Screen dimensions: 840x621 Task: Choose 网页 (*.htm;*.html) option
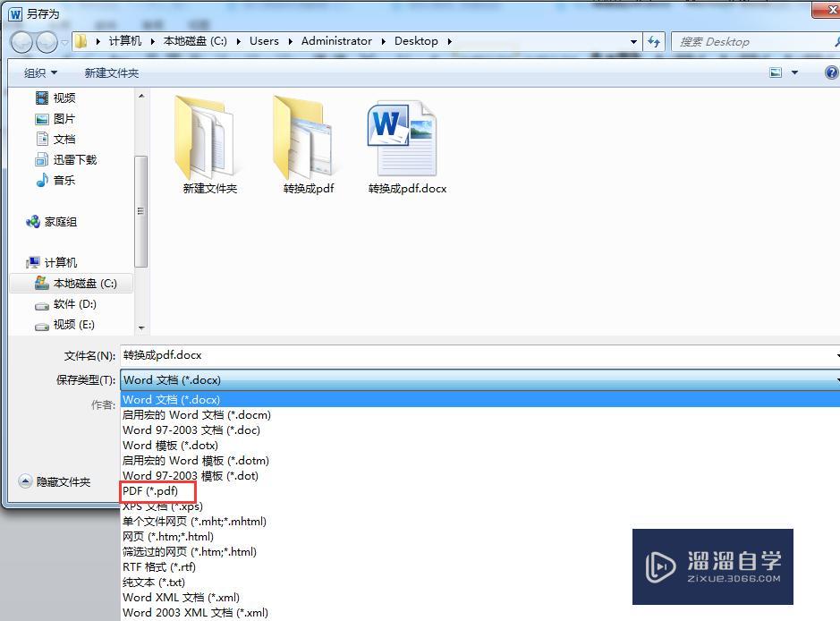click(168, 537)
